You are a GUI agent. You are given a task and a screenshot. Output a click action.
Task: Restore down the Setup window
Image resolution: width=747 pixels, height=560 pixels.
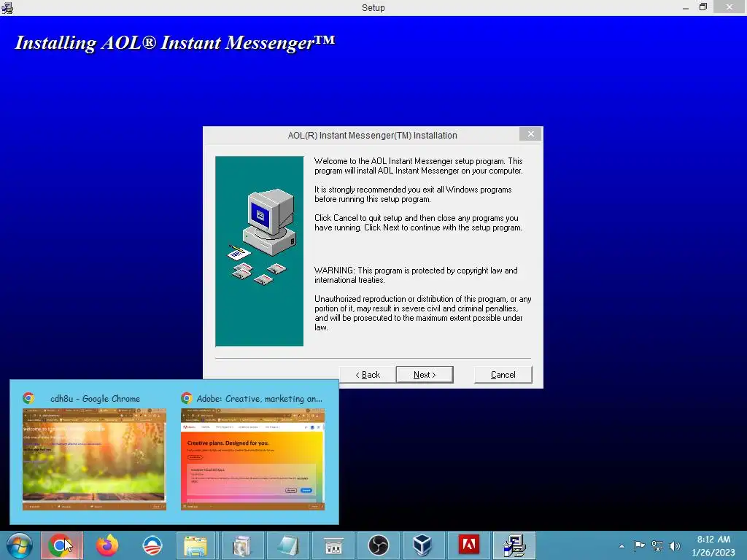pos(703,7)
